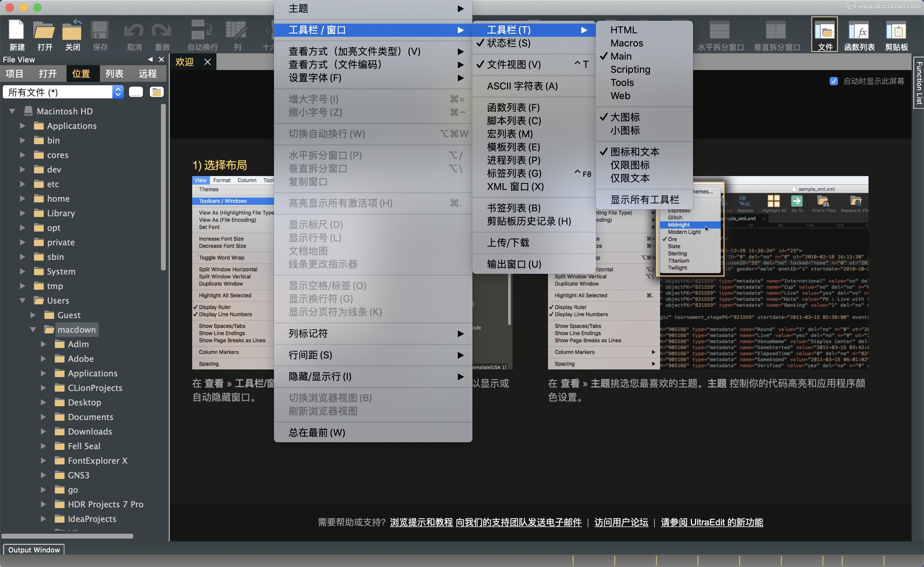Open the 隐藏/显示行 (I) submenu

point(373,376)
